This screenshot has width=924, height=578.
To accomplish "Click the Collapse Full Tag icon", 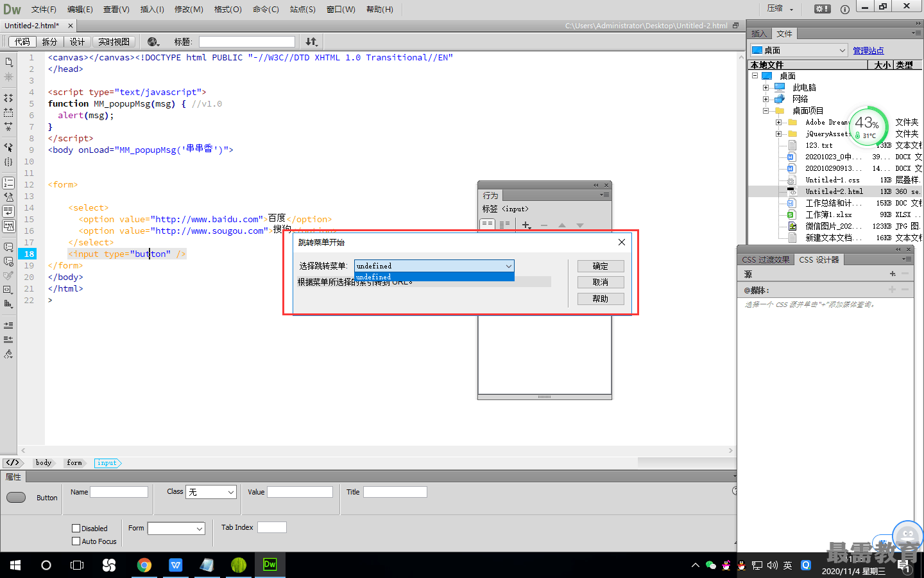I will [x=8, y=98].
